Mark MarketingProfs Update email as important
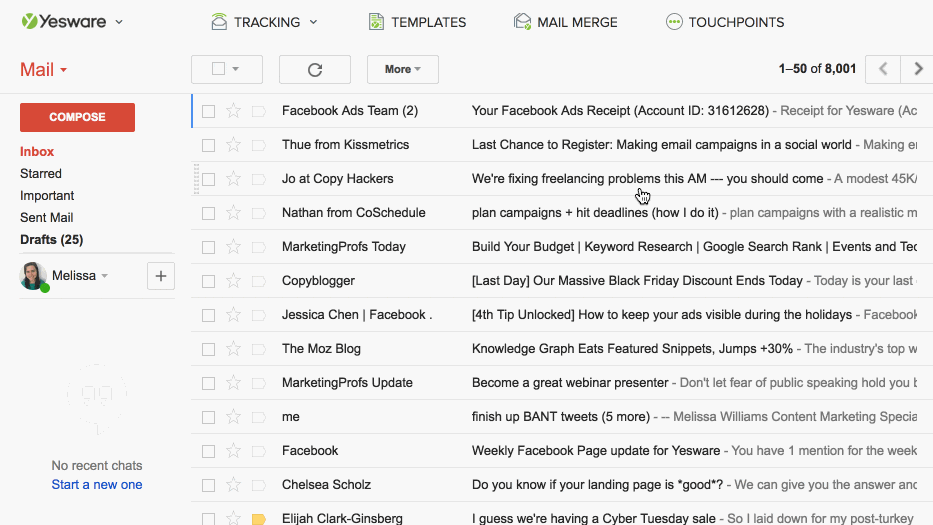This screenshot has width=933, height=525. point(259,383)
